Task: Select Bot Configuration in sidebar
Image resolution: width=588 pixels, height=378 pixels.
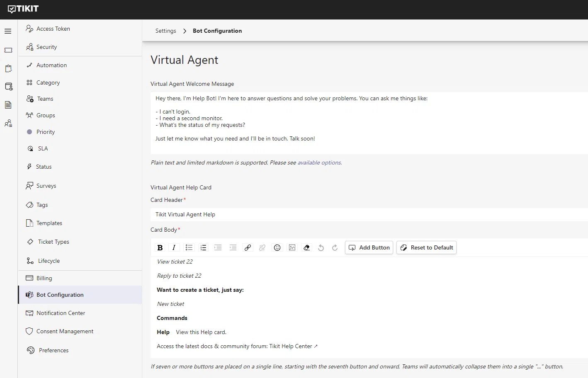Action: 80,295
